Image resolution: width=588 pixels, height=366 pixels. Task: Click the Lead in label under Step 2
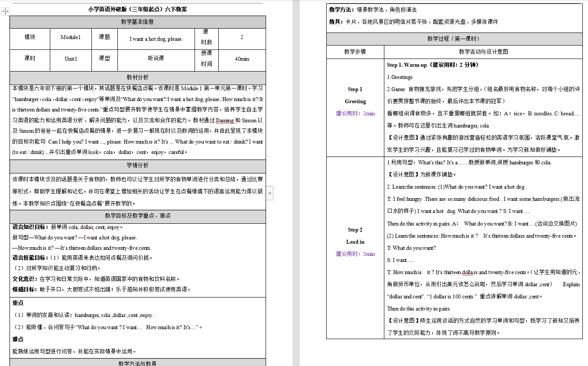[x=355, y=242]
